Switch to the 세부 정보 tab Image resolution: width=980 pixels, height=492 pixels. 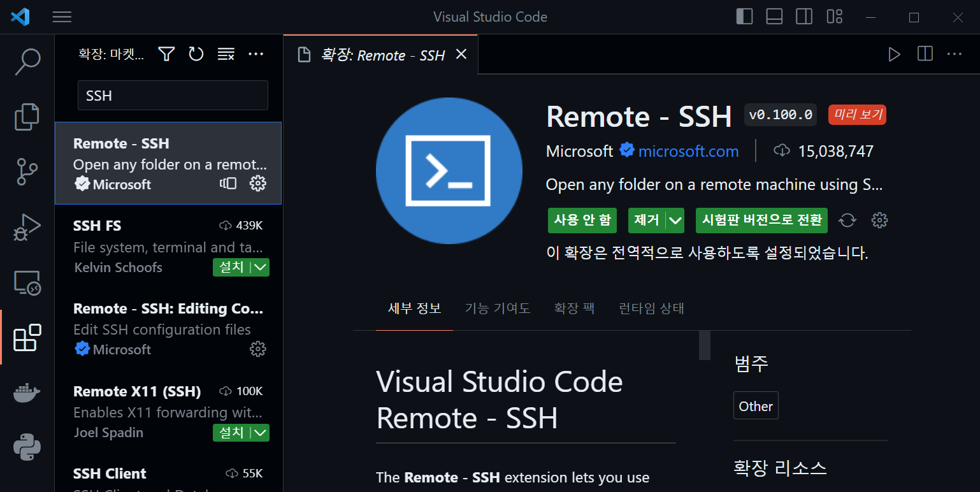pos(415,308)
